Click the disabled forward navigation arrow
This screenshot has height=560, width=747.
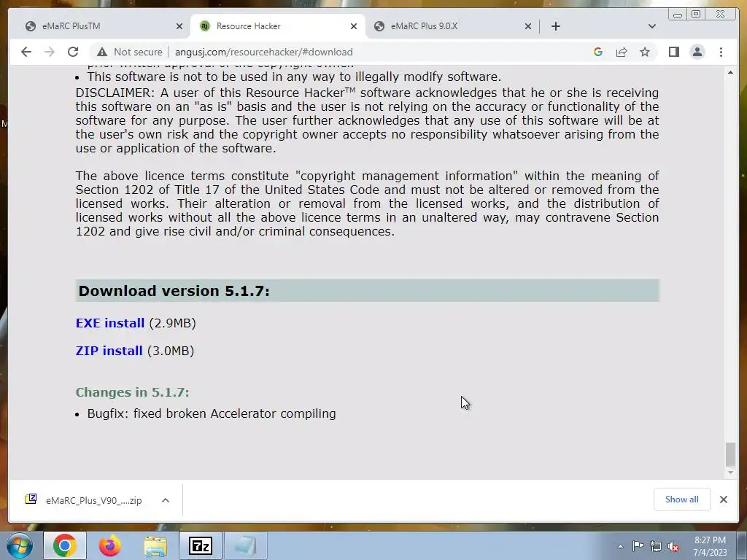pos(50,52)
